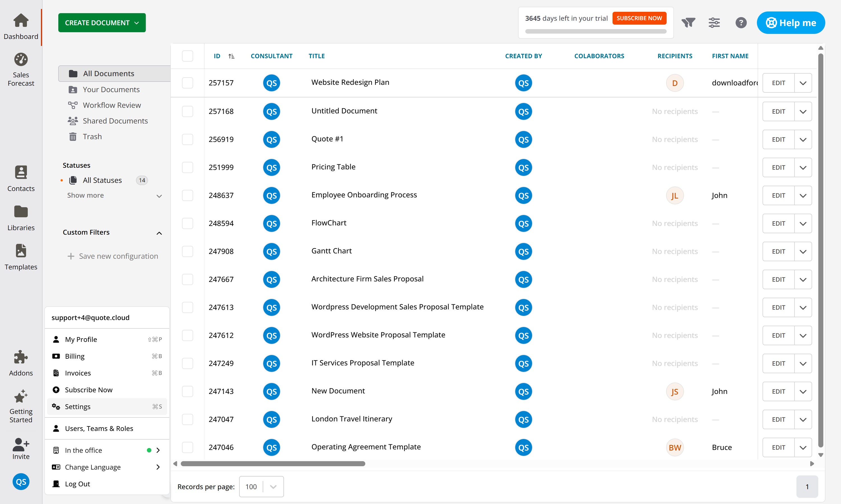This screenshot has width=841, height=504.
Task: Choose Log Out from the menu
Action: 77,484
